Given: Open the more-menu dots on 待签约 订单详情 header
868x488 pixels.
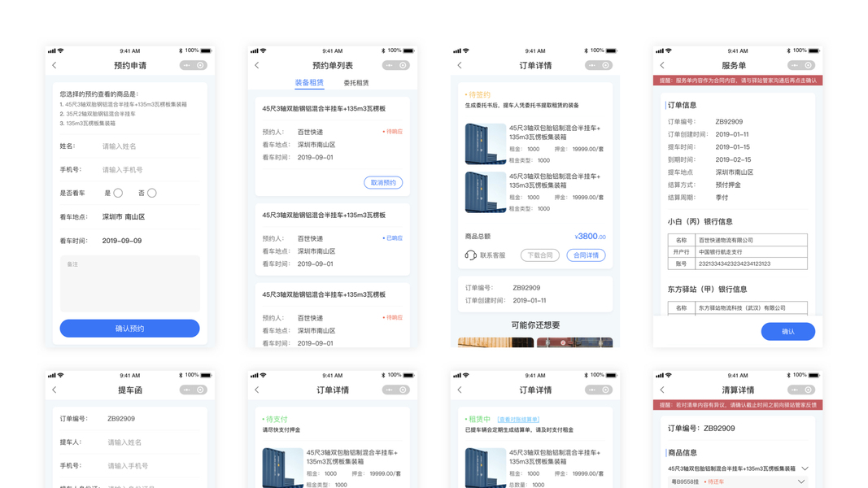Looking at the screenshot, I should pos(591,65).
